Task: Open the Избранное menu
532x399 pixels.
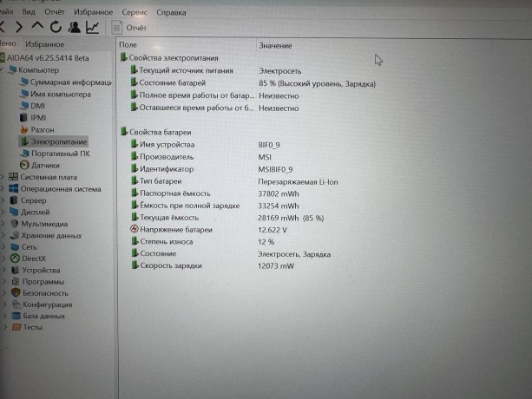Action: click(94, 12)
